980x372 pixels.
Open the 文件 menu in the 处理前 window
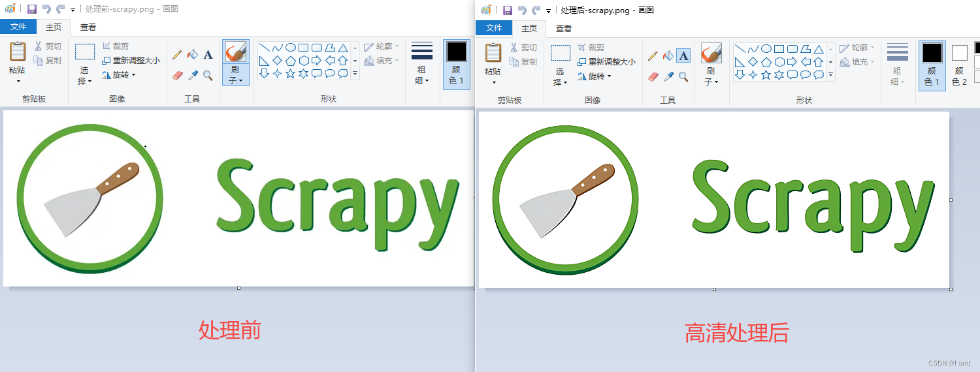18,27
